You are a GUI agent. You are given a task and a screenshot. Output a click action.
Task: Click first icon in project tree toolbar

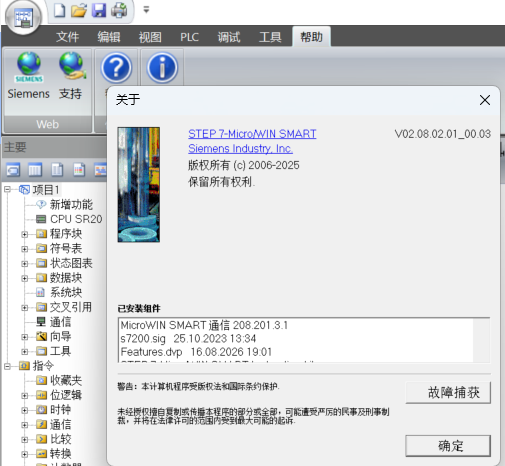[13, 170]
